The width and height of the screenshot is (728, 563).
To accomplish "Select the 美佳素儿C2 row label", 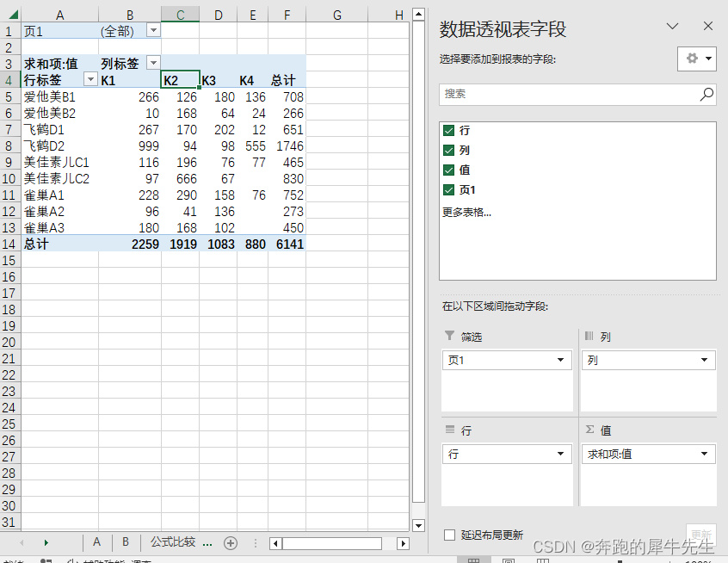I will pyautogui.click(x=60, y=178).
